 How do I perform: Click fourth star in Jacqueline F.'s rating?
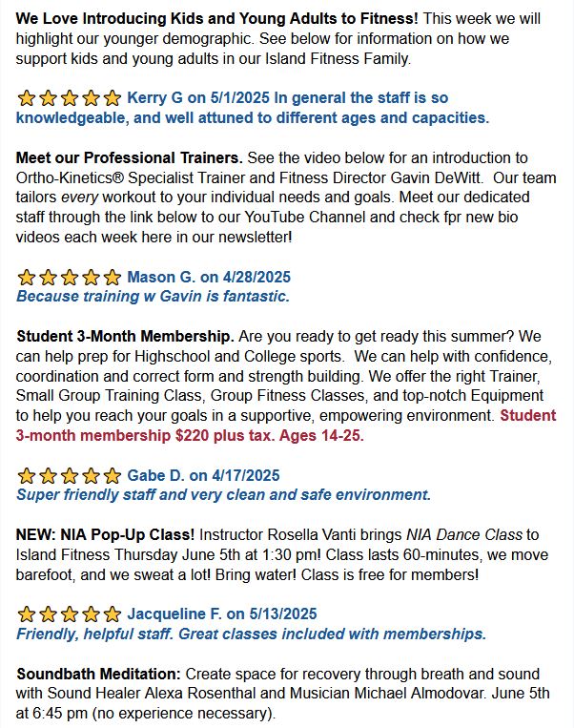tap(91, 614)
